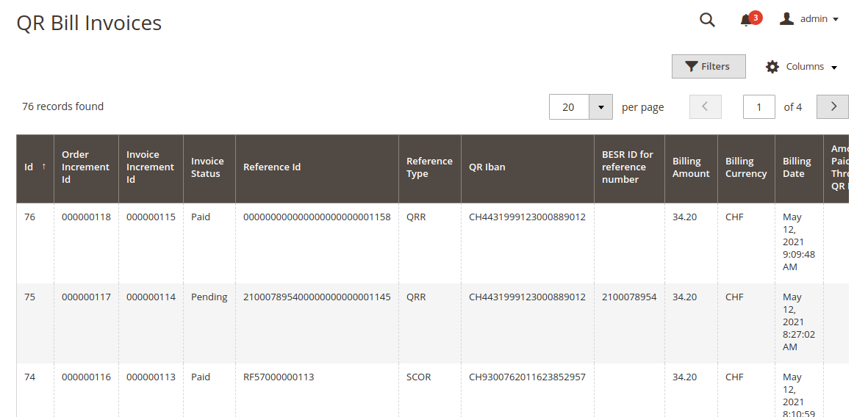Screen dimensions: 868x417
Task: Click the Id sort arrow
Action: click(43, 167)
